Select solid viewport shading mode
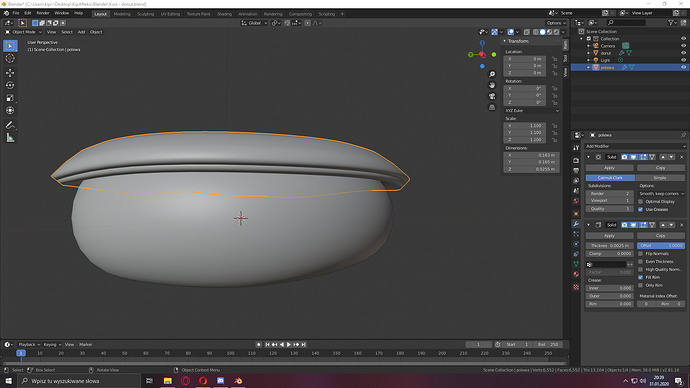This screenshot has width=690, height=388. click(x=543, y=32)
